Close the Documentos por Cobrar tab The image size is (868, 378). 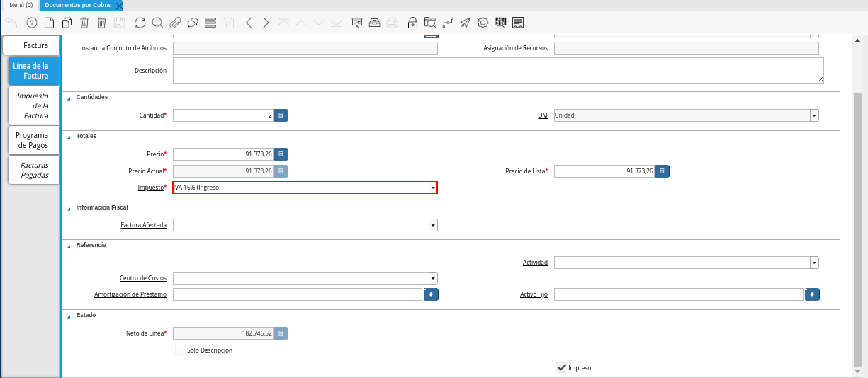pyautogui.click(x=119, y=5)
